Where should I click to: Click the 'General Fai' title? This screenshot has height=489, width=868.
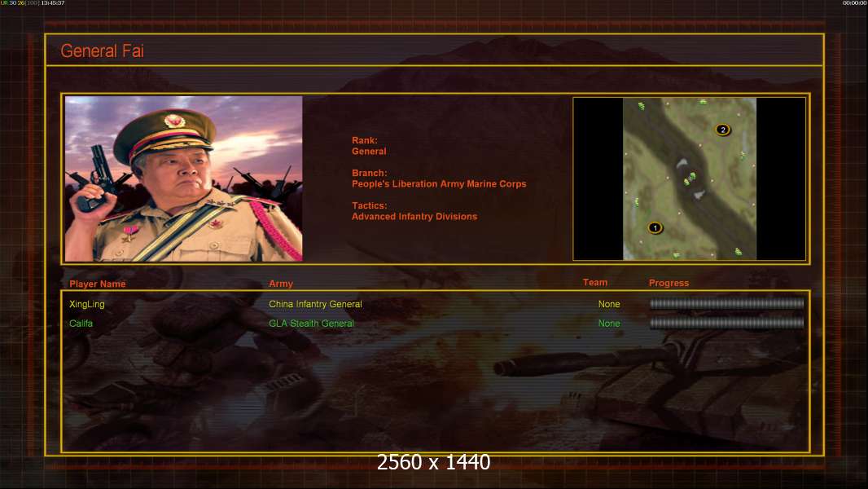pos(102,51)
